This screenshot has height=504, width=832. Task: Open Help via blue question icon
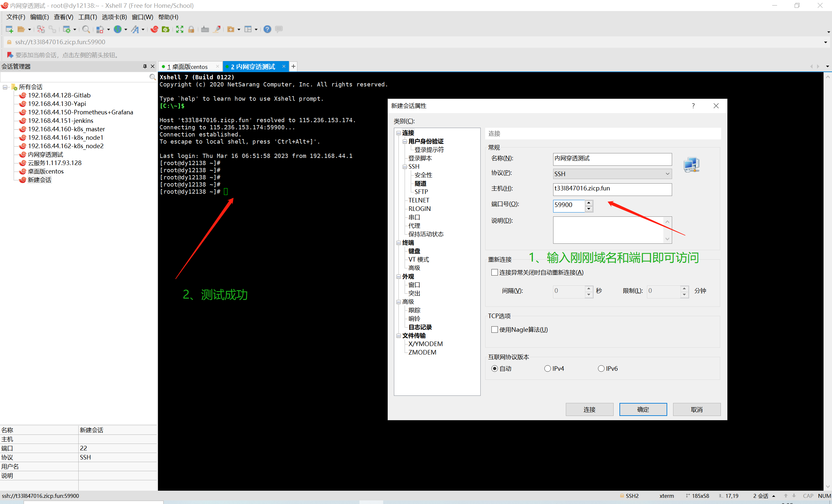pyautogui.click(x=267, y=29)
